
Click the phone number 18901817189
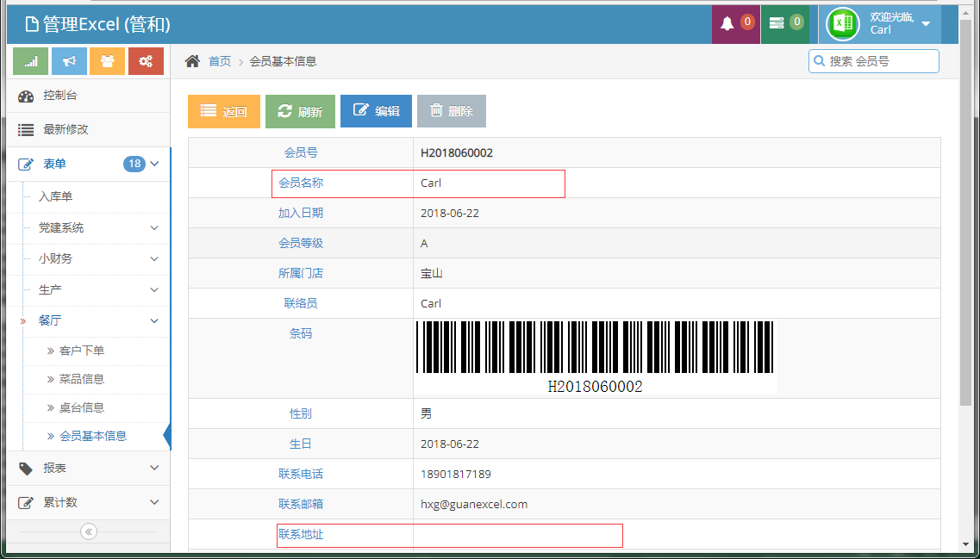456,474
